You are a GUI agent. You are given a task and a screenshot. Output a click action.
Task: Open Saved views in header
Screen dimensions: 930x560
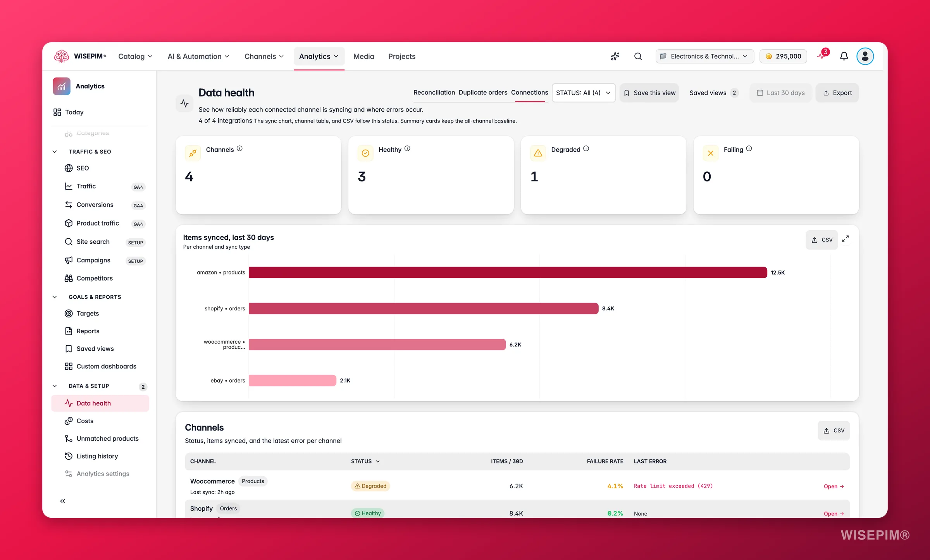pos(714,93)
